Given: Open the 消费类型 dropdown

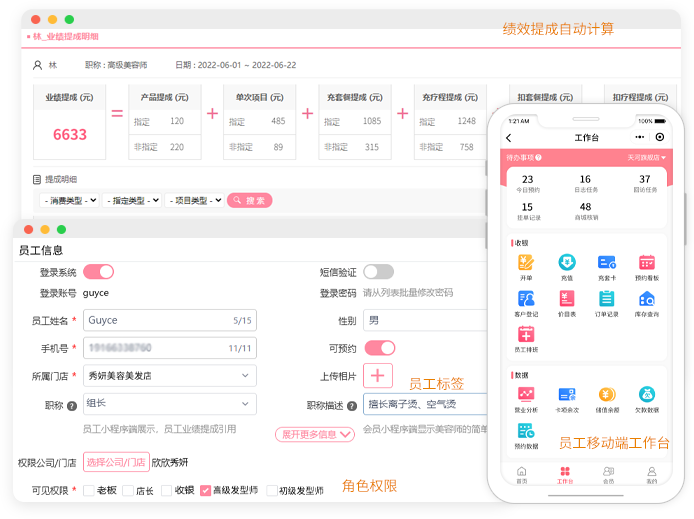Looking at the screenshot, I should point(69,200).
